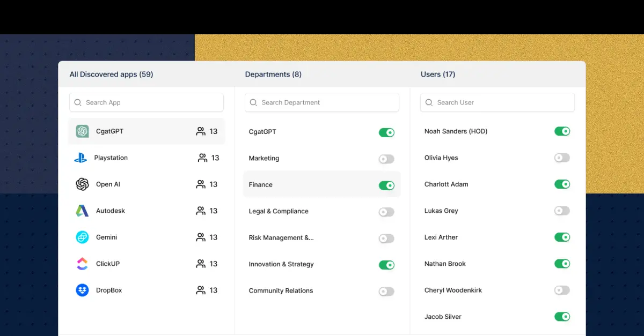This screenshot has width=644, height=336.
Task: Select the Community Relations department row
Action: 281,291
